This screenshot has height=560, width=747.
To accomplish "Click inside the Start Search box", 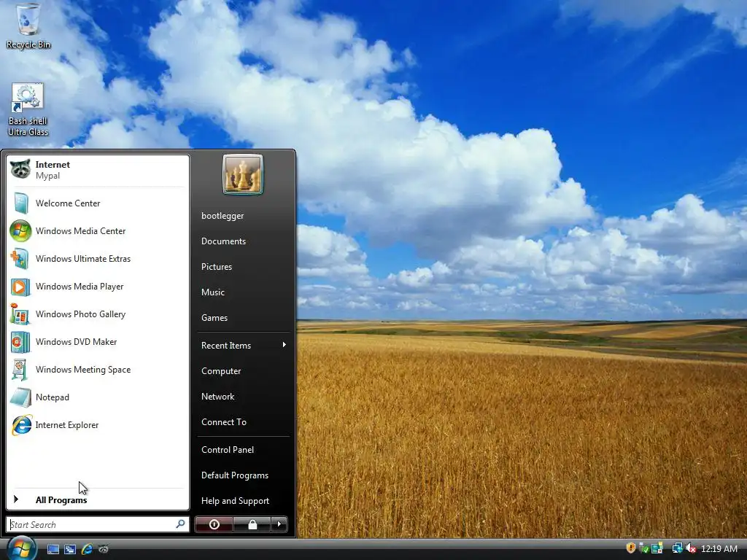I will tap(98, 524).
